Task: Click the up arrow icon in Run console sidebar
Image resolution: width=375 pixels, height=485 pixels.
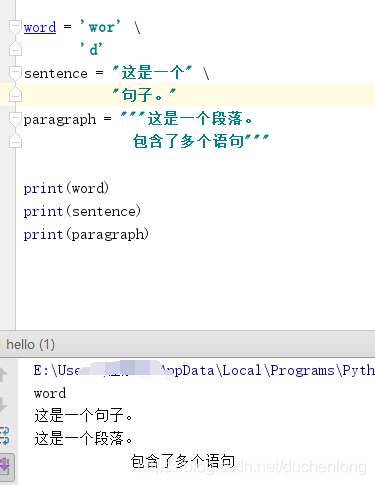Action: tap(3, 374)
